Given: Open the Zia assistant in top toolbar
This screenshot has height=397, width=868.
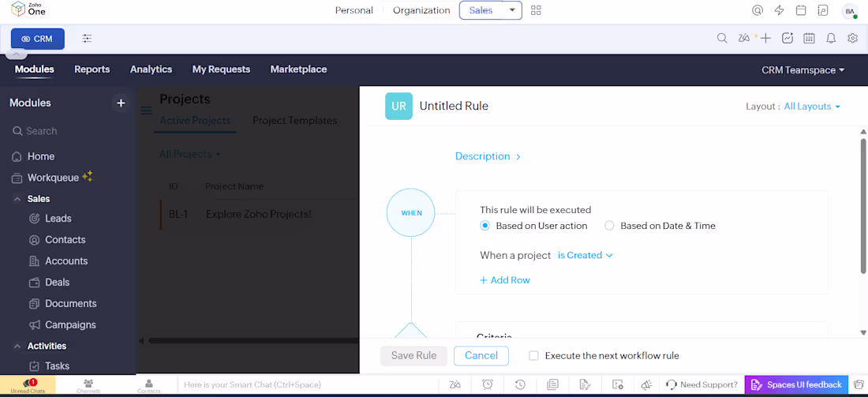Looking at the screenshot, I should (745, 38).
